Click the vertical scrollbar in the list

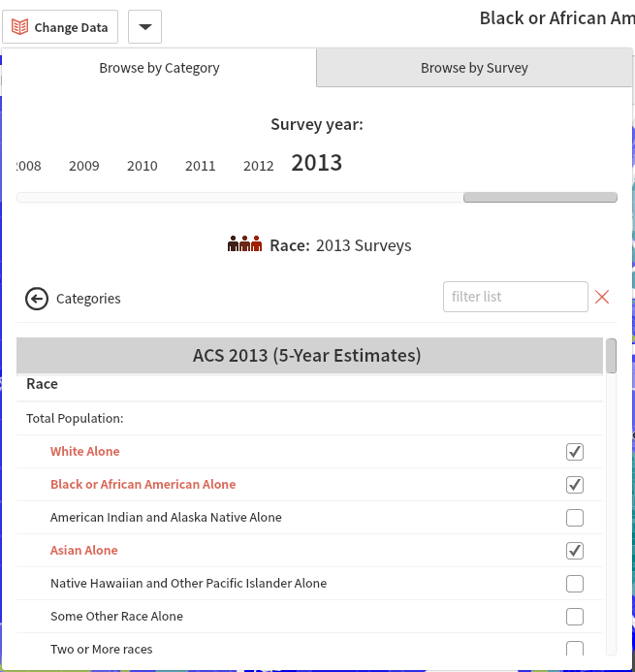tap(611, 357)
